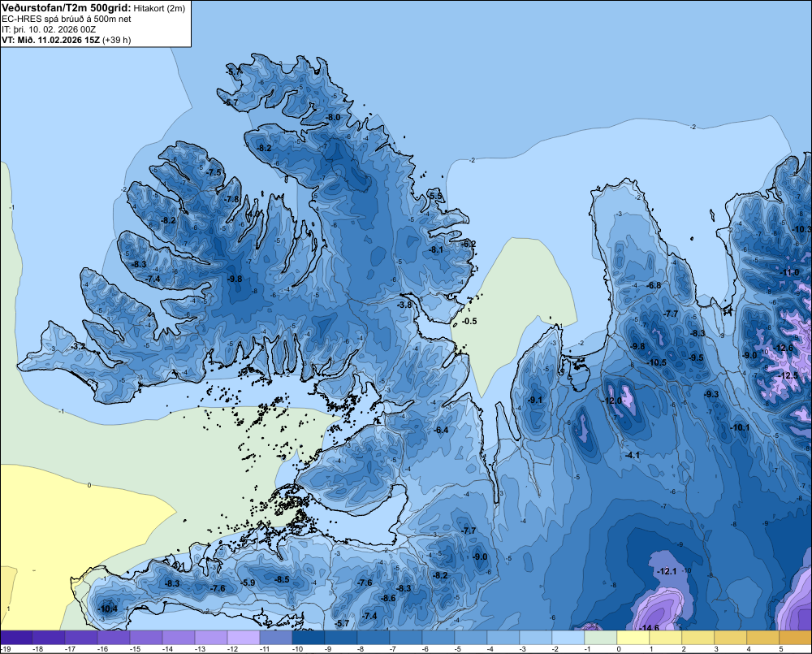Image resolution: width=812 pixels, height=654 pixels.
Task: Select the '-7.5' temperature label
Action: [x=214, y=172]
